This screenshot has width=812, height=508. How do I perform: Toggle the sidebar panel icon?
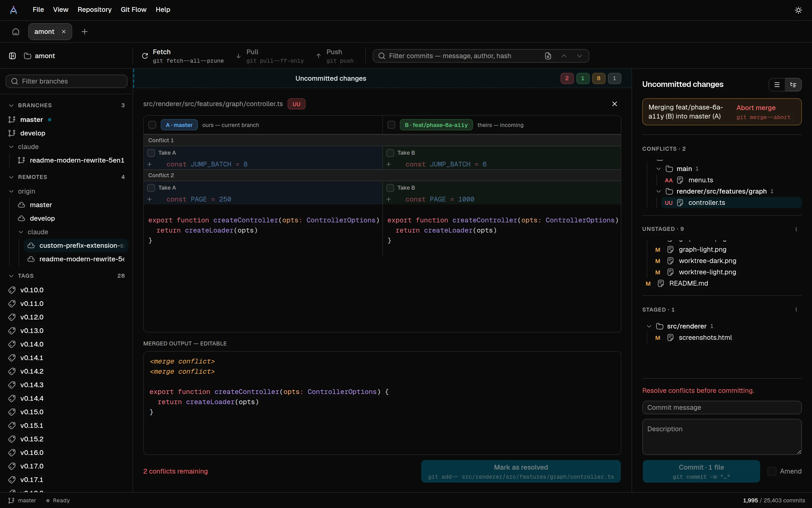click(12, 56)
